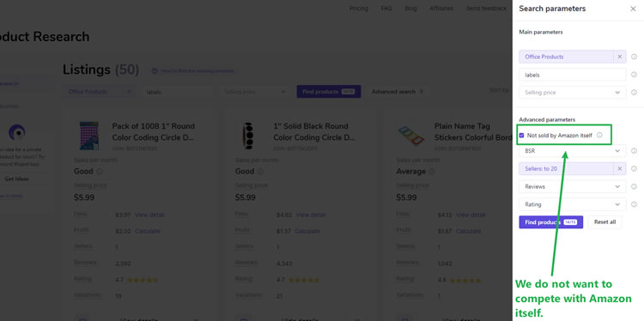The height and width of the screenshot is (321, 644).
Task: Open info icon beside panel Selling price
Action: (634, 93)
